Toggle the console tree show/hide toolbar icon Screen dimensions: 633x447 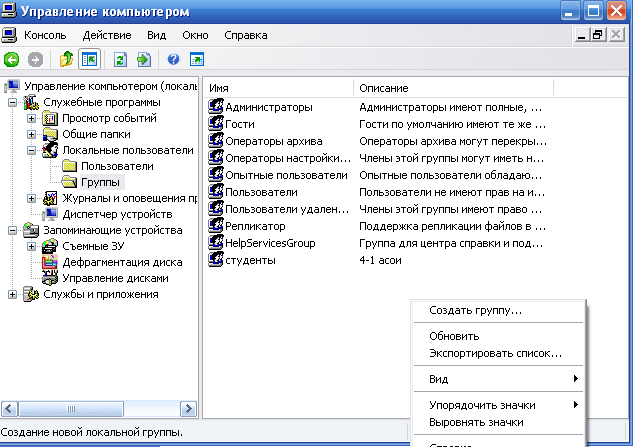(x=89, y=60)
